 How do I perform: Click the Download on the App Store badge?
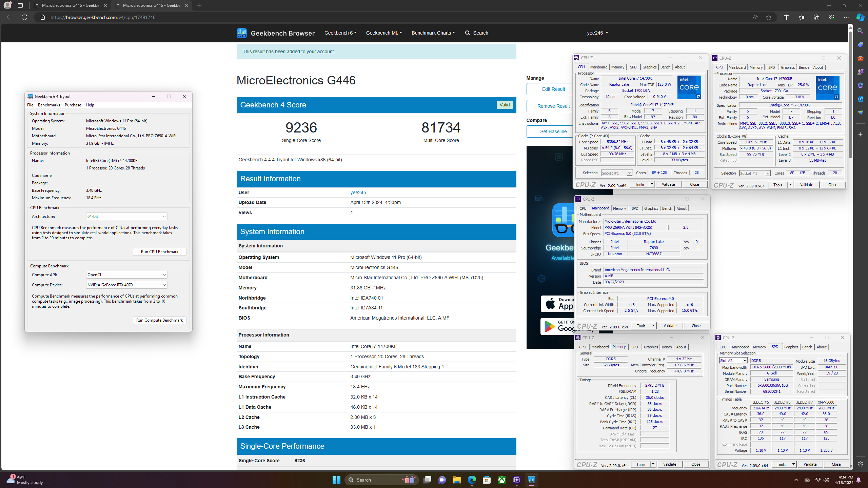(x=557, y=304)
